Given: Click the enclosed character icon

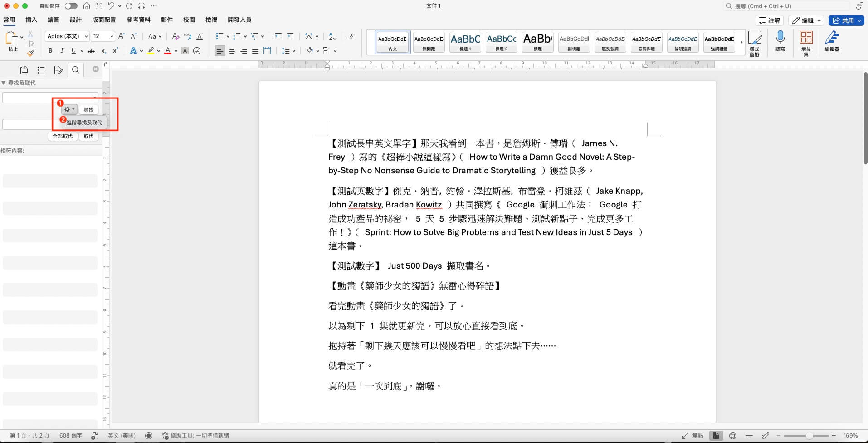Looking at the screenshot, I should tap(197, 51).
